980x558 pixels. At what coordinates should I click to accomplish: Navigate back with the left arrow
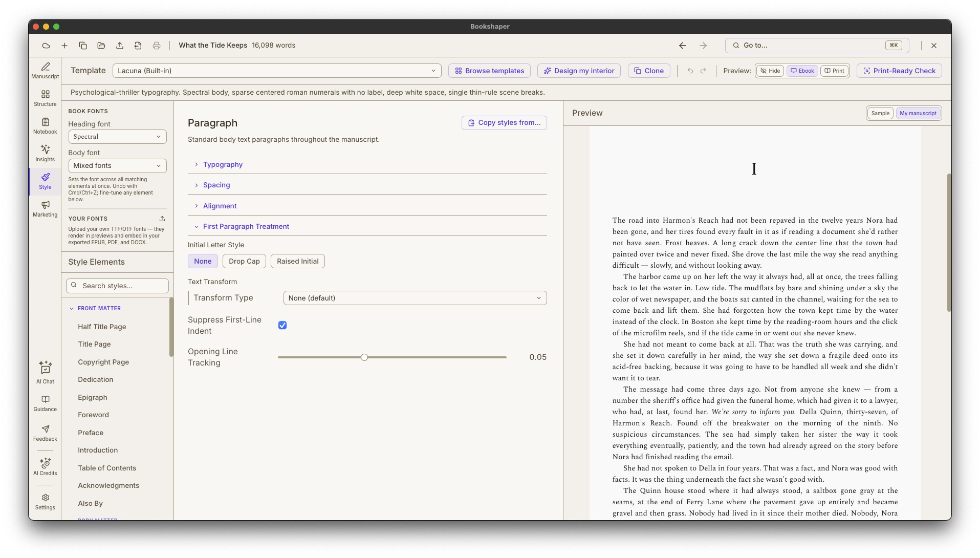click(683, 46)
